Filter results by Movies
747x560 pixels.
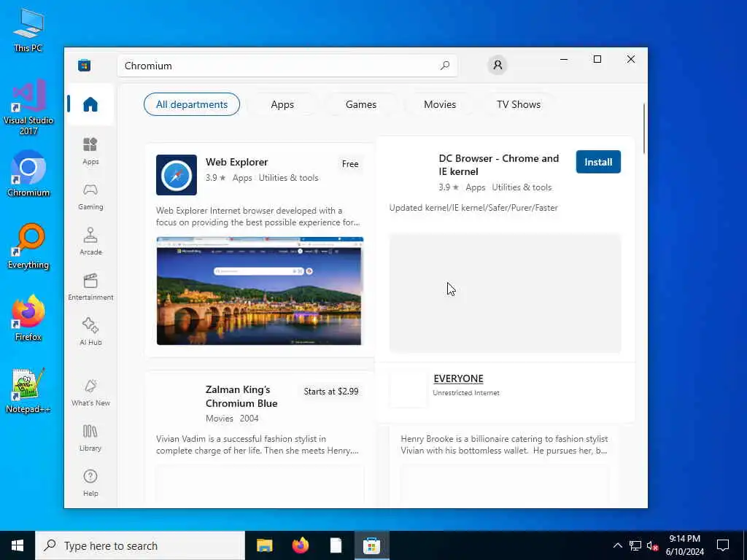coord(440,104)
